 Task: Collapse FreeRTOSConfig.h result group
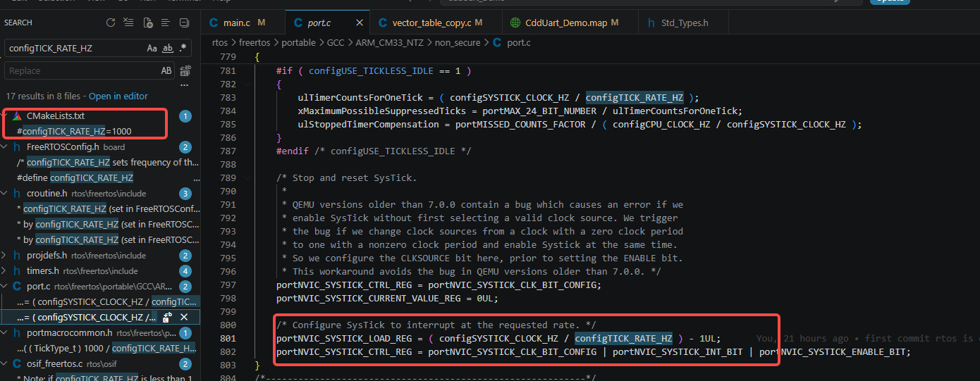click(5, 146)
